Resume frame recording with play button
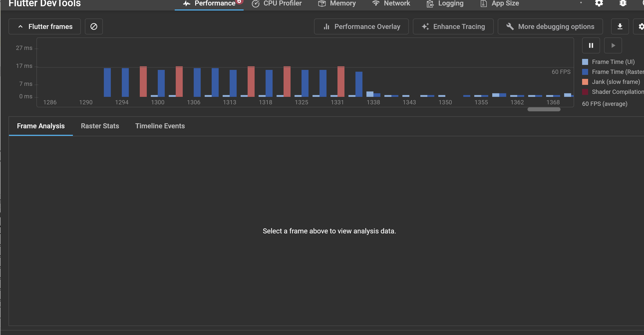This screenshot has height=335, width=644. [x=613, y=45]
